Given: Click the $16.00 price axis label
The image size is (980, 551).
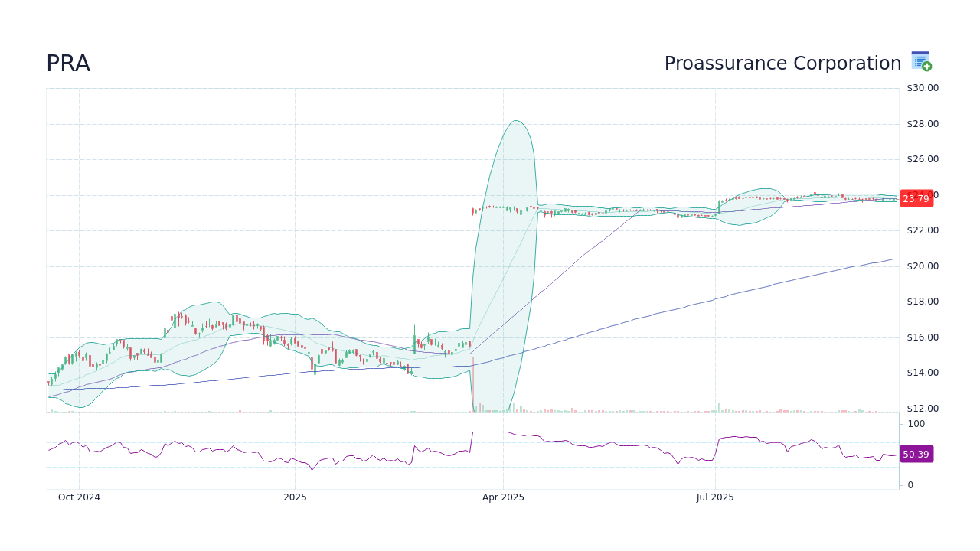Looking at the screenshot, I should pyautogui.click(x=923, y=337).
